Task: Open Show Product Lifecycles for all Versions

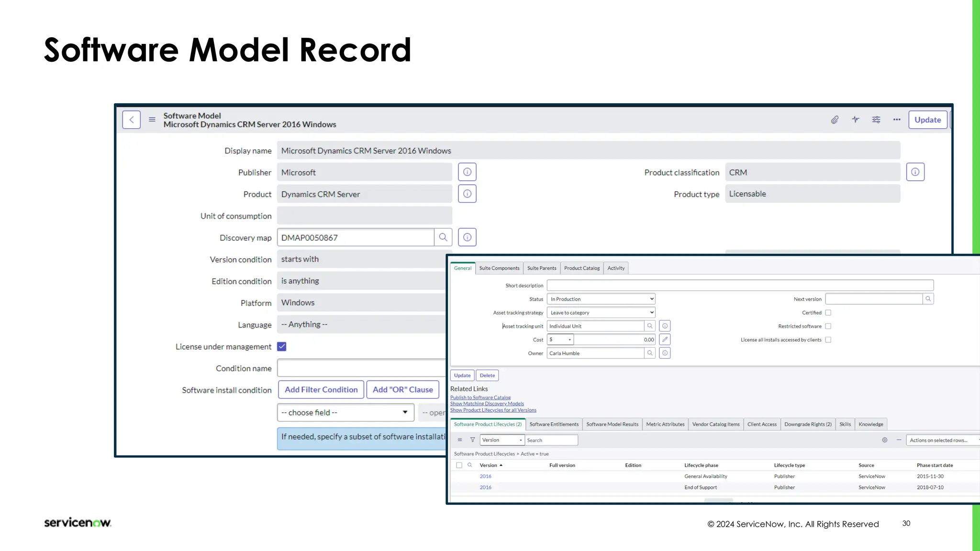Action: tap(493, 410)
